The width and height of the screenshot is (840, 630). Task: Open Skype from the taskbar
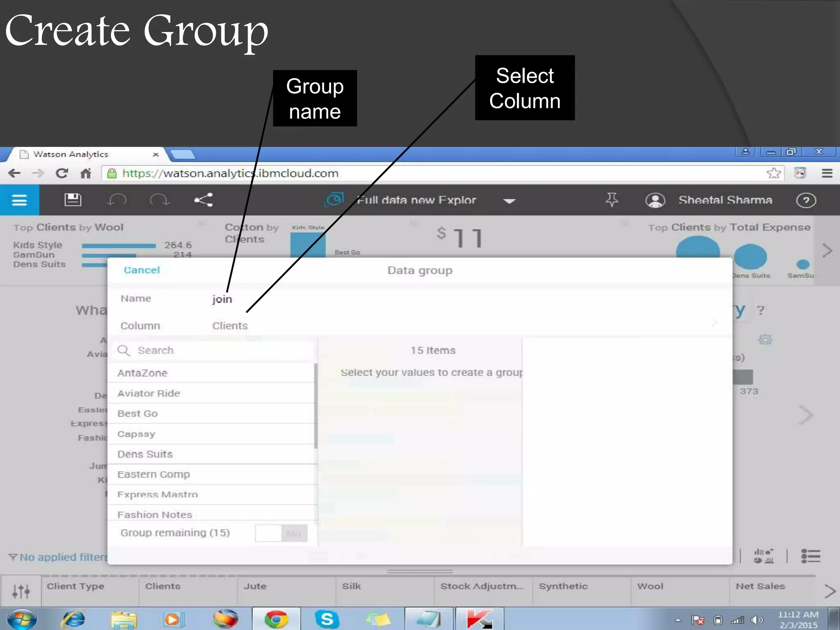[327, 619]
